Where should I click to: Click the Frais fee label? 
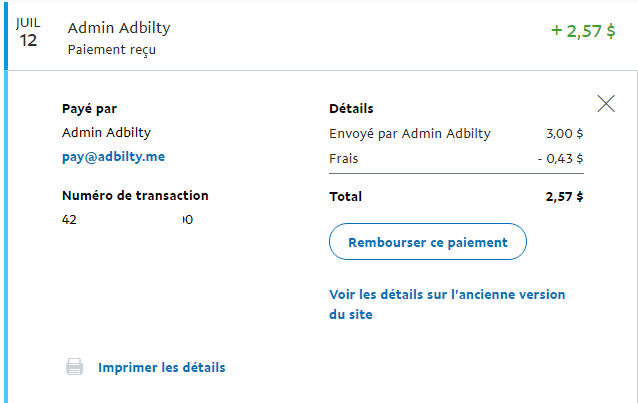tap(343, 158)
